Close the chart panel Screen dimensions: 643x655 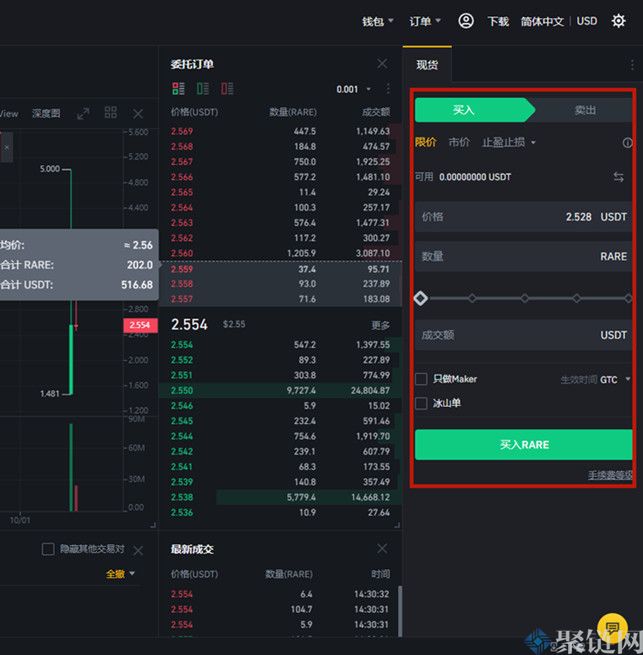point(138,114)
